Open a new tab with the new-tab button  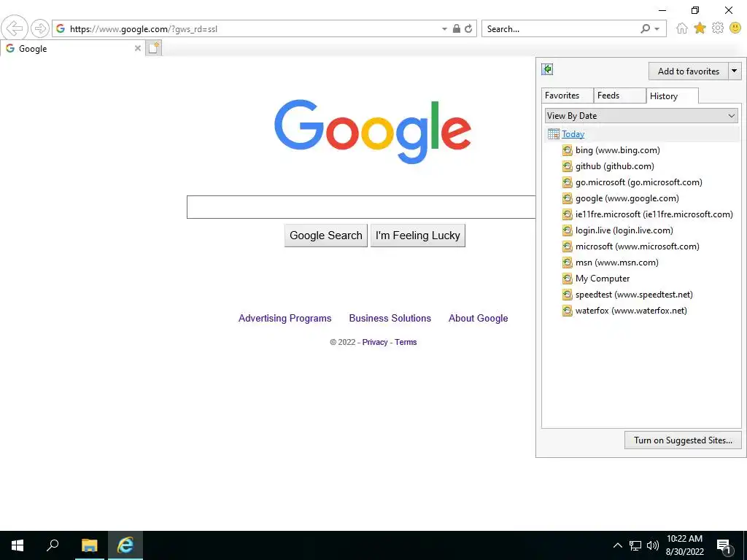pos(154,48)
